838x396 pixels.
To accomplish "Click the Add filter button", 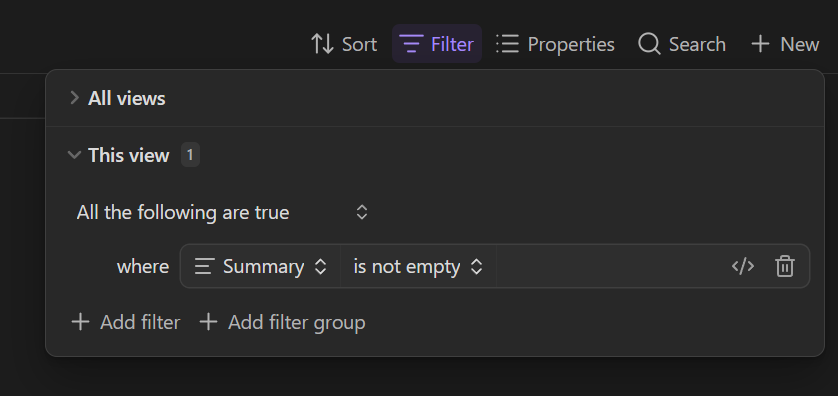I will coord(126,322).
